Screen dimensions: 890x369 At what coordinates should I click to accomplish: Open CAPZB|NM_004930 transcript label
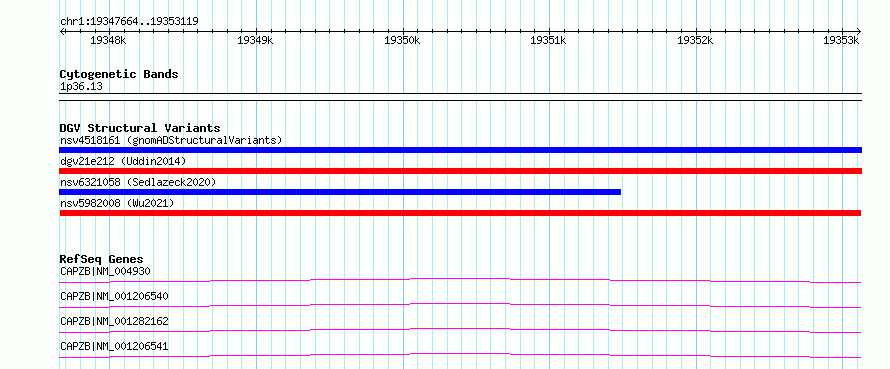pos(105,271)
